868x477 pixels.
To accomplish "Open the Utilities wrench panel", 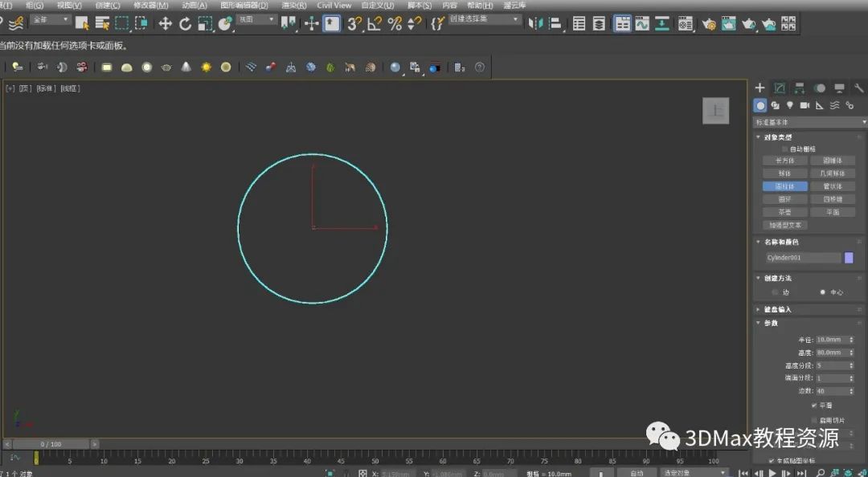I will 858,88.
